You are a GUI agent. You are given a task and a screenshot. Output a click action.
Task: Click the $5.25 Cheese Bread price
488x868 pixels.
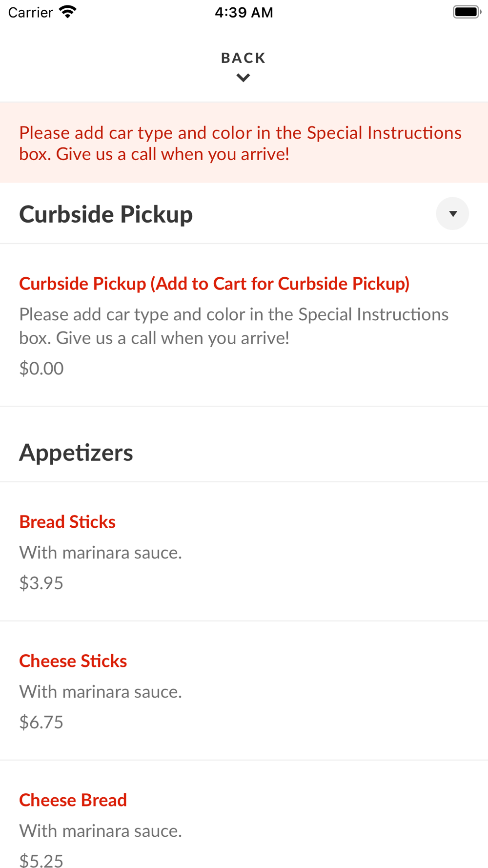(x=41, y=861)
